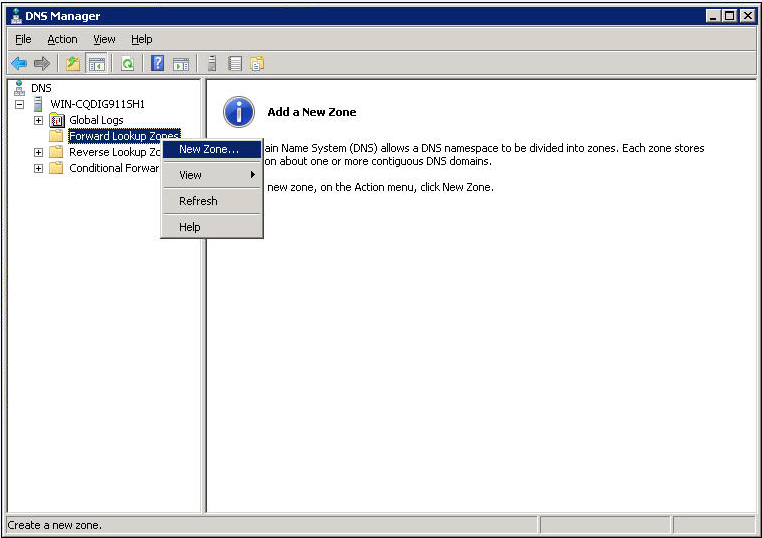Screen dimensions: 762x538
Task: Click the Conditional Forwarders folder icon
Action: 56,168
